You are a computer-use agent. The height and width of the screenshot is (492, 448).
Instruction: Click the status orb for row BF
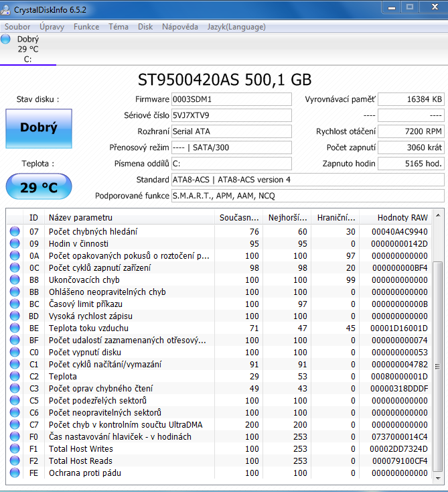15,340
